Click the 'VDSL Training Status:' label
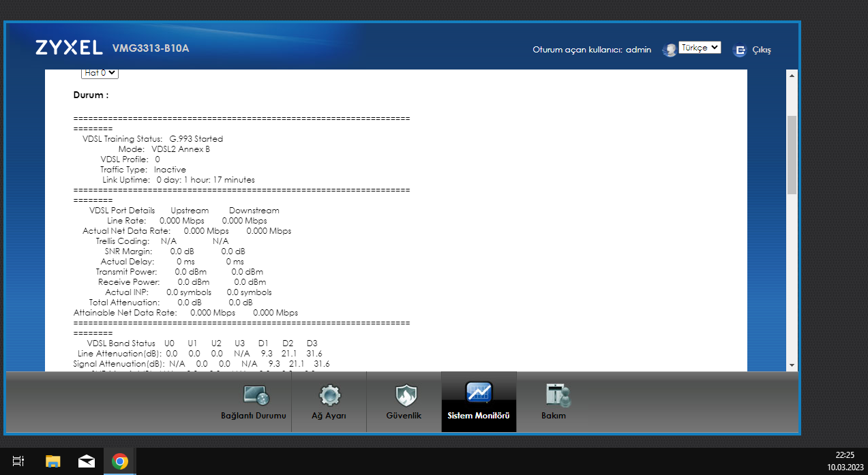This screenshot has height=475, width=868. [x=123, y=139]
